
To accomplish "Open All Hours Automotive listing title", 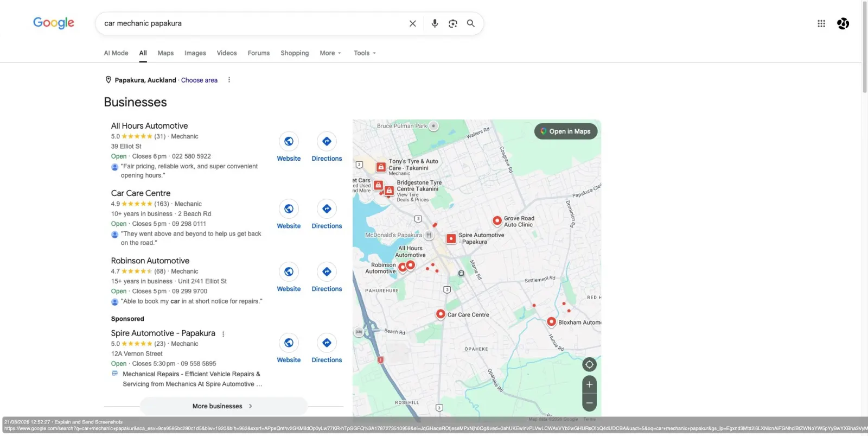I will pos(149,125).
